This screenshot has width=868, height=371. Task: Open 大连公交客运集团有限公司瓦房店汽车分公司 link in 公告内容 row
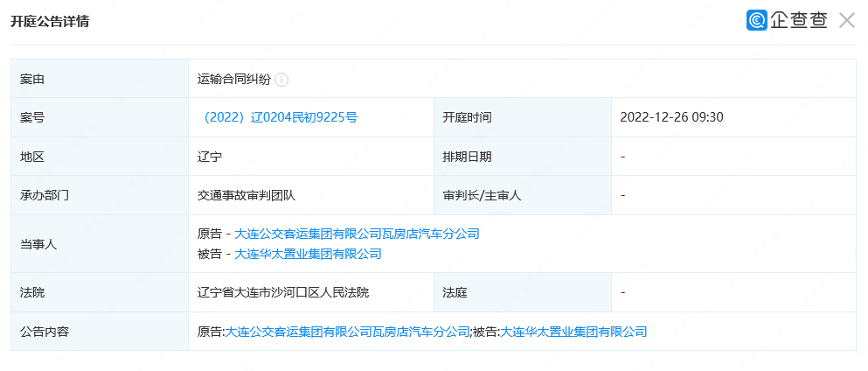point(348,332)
